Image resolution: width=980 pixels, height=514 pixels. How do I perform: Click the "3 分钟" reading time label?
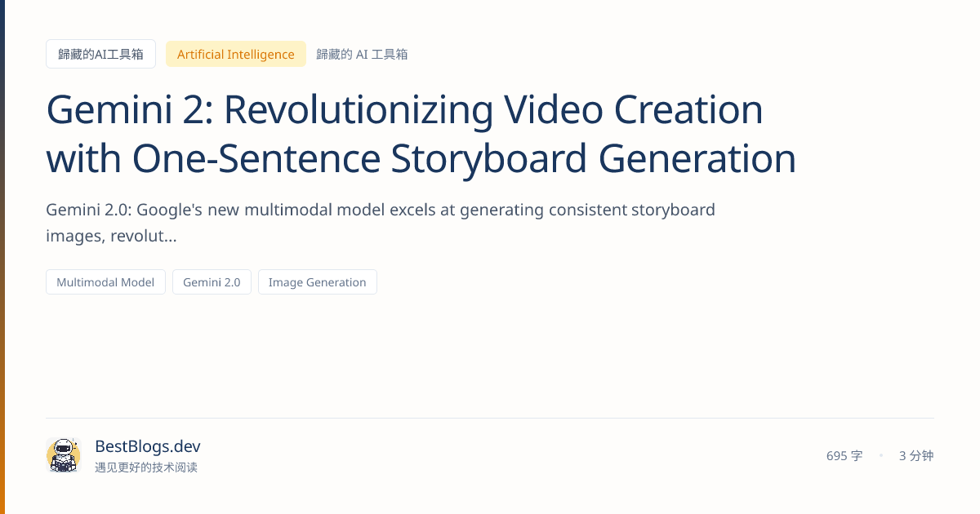[x=915, y=455]
